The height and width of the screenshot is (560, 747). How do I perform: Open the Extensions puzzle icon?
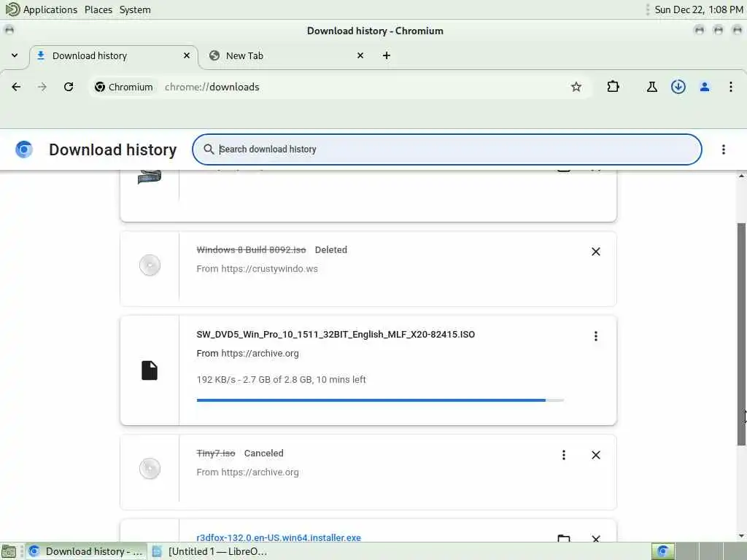coord(613,87)
